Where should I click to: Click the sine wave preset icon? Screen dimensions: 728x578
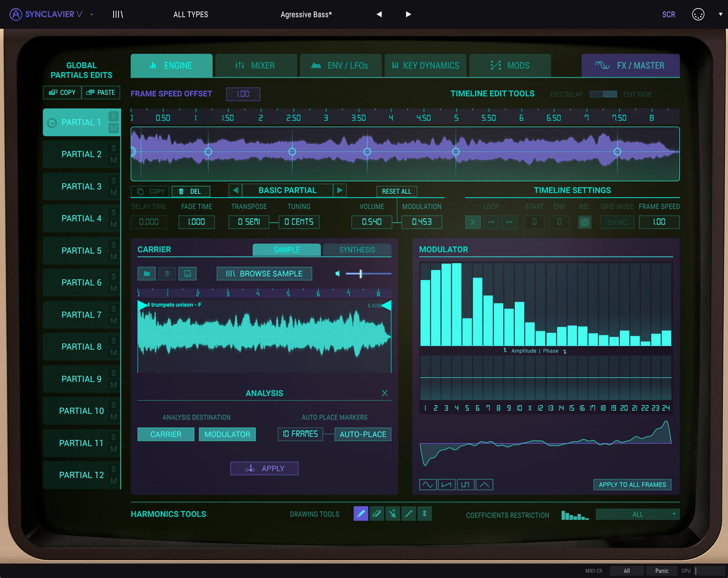click(428, 485)
